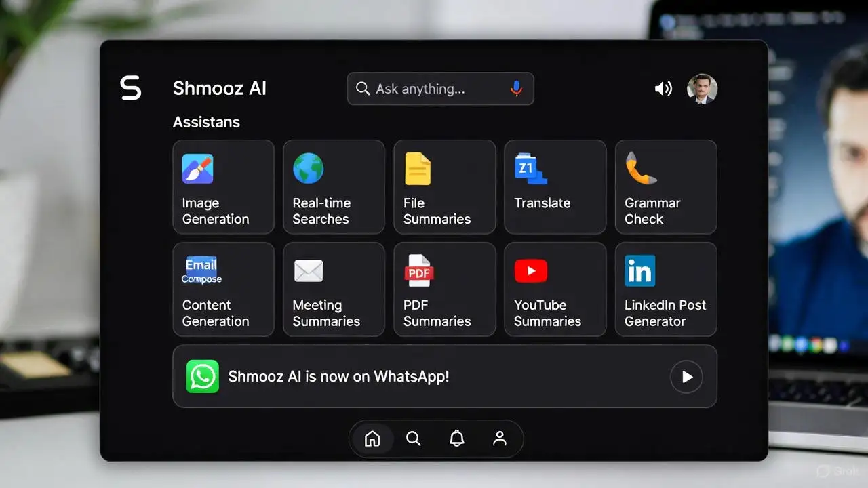This screenshot has height=488, width=868.
Task: Launch Real-time Searches globe tile
Action: [334, 187]
